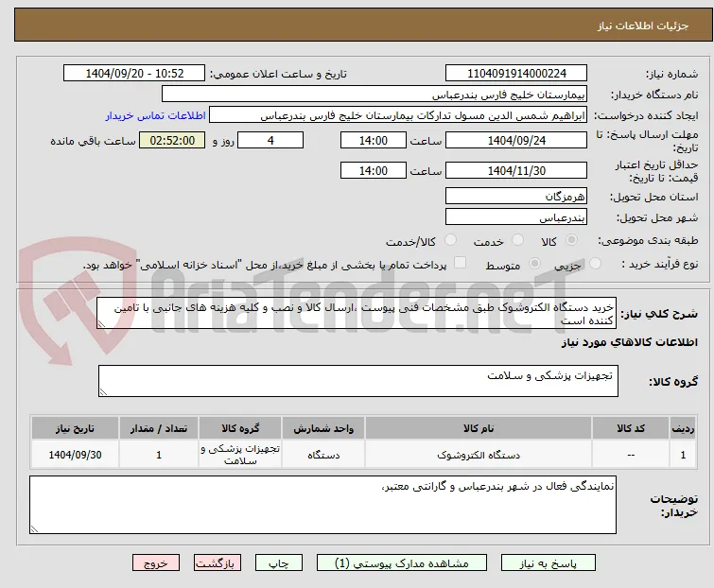Select the متوسط purchase type radio

534,264
